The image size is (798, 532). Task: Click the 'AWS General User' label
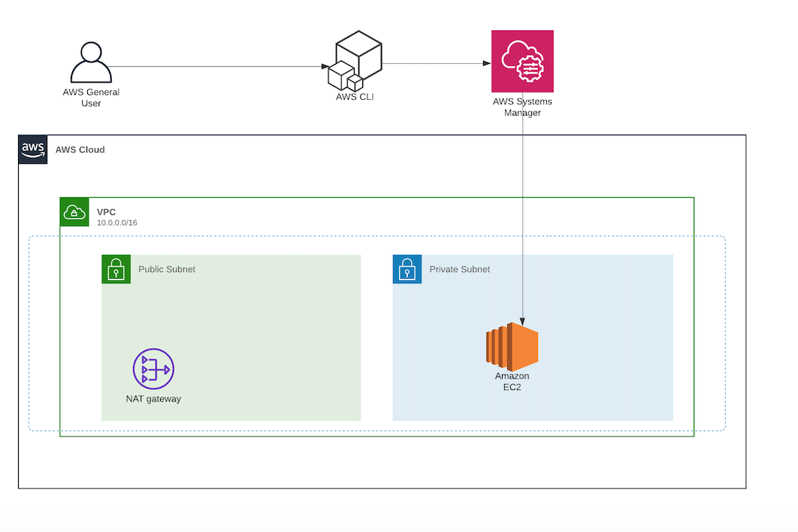point(91,98)
